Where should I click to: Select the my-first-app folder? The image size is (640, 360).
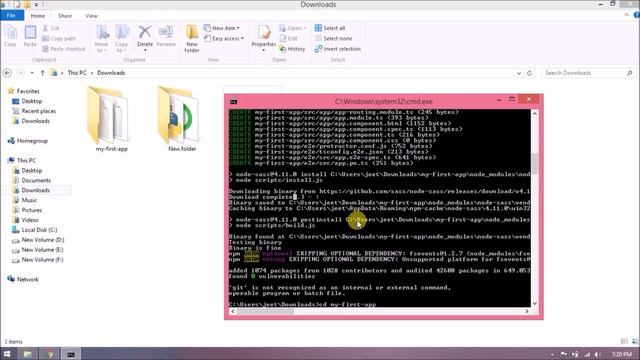click(111, 119)
